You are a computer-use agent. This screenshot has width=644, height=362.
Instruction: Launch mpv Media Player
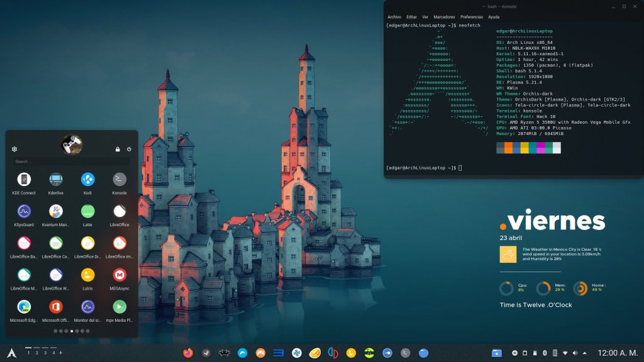(119, 307)
